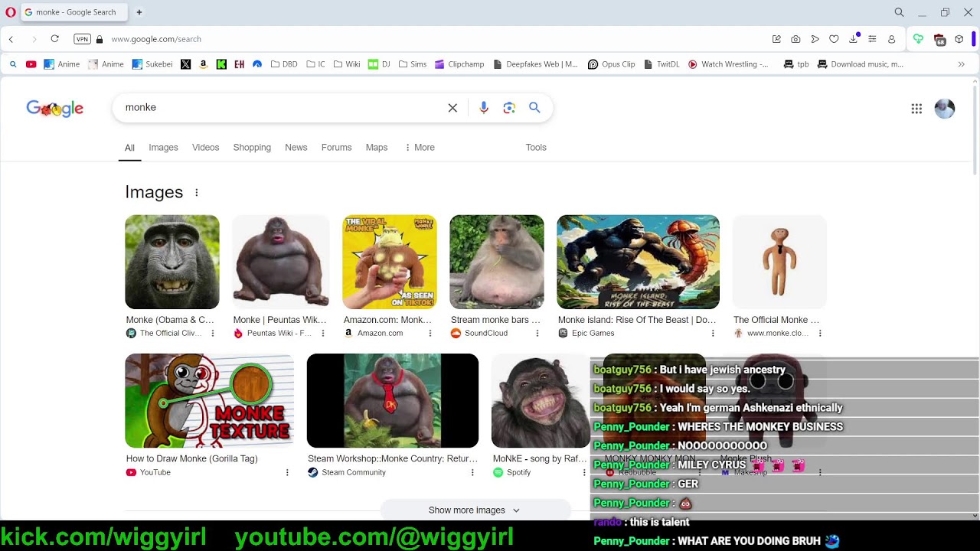The width and height of the screenshot is (980, 551).
Task: Clear the search box text
Action: 452,108
